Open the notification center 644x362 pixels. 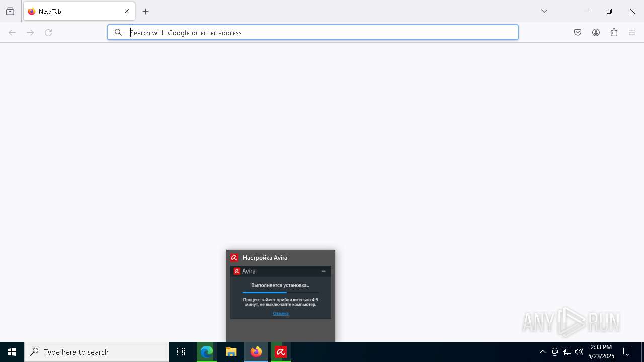pos(627,352)
